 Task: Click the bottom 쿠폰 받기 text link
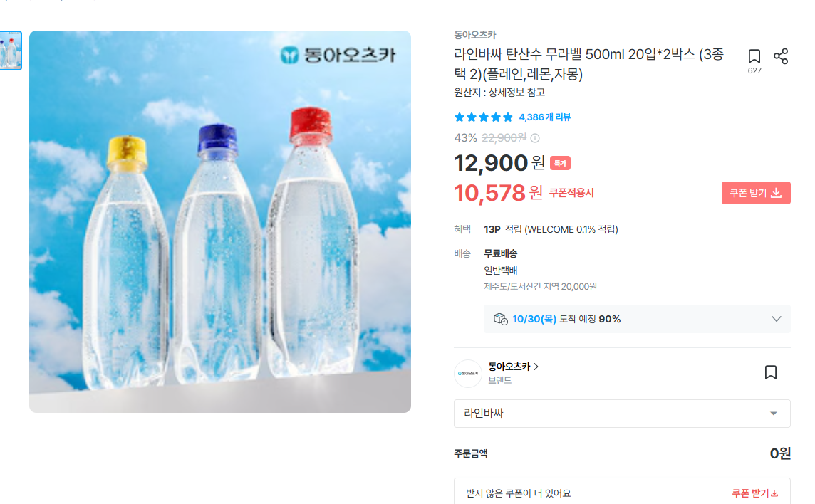pyautogui.click(x=754, y=493)
